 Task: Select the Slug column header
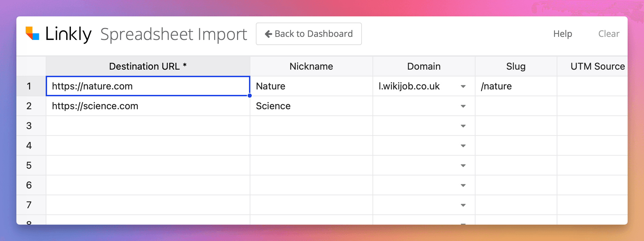click(x=516, y=66)
